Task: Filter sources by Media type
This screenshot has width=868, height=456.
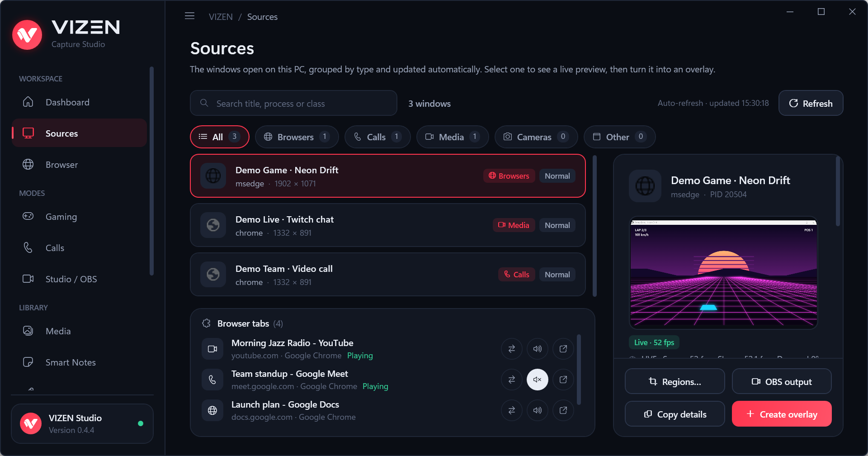Action: (x=453, y=137)
